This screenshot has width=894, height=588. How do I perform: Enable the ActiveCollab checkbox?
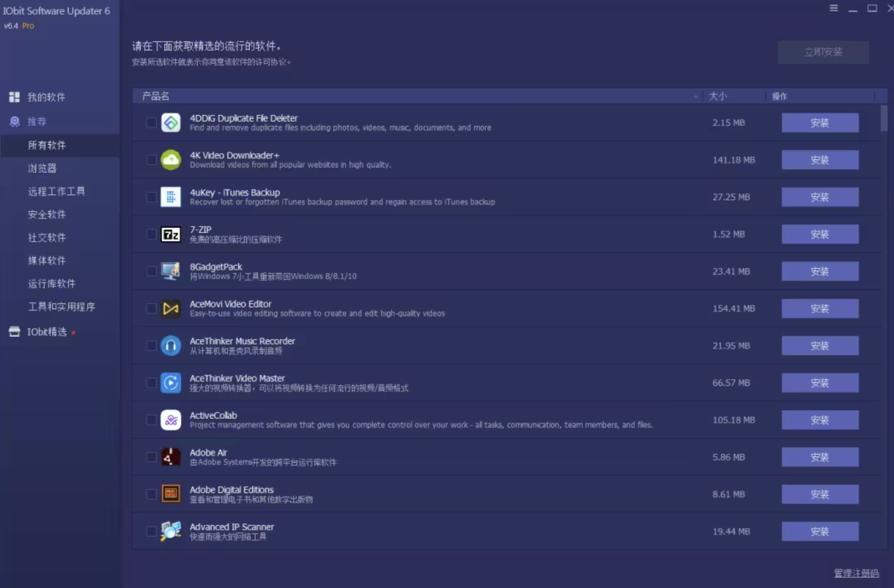pyautogui.click(x=151, y=420)
